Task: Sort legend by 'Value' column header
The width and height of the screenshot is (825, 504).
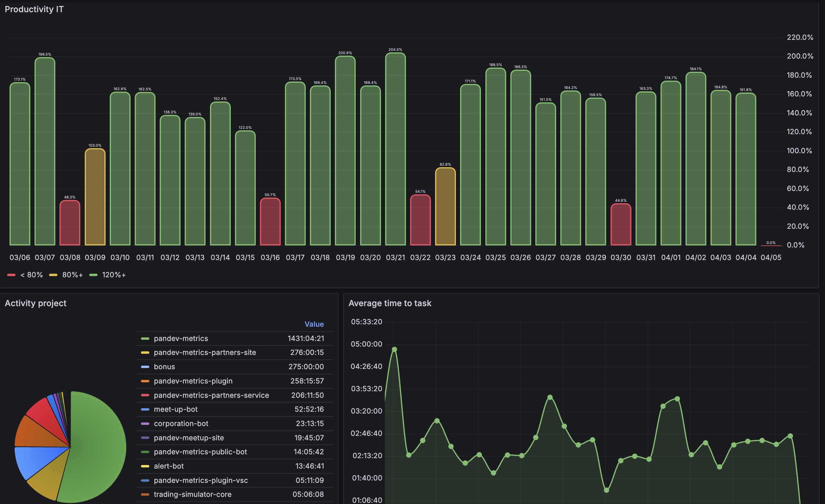Action: coord(314,324)
